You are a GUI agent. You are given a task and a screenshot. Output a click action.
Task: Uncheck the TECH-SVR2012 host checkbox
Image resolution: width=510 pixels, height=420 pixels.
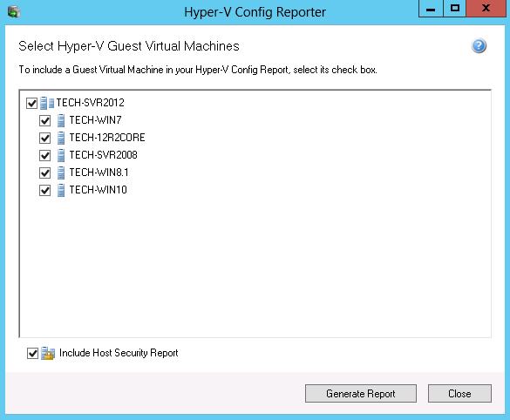click(x=32, y=104)
